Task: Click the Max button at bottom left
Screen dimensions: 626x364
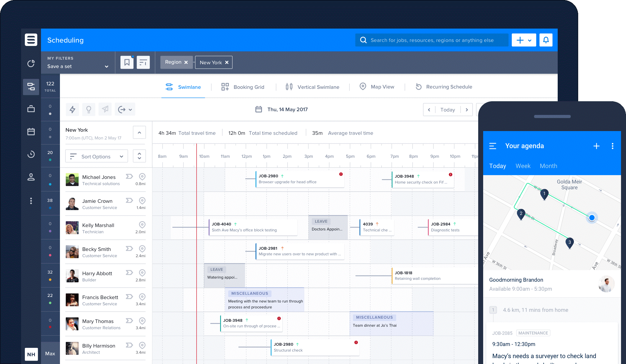Action: point(50,353)
